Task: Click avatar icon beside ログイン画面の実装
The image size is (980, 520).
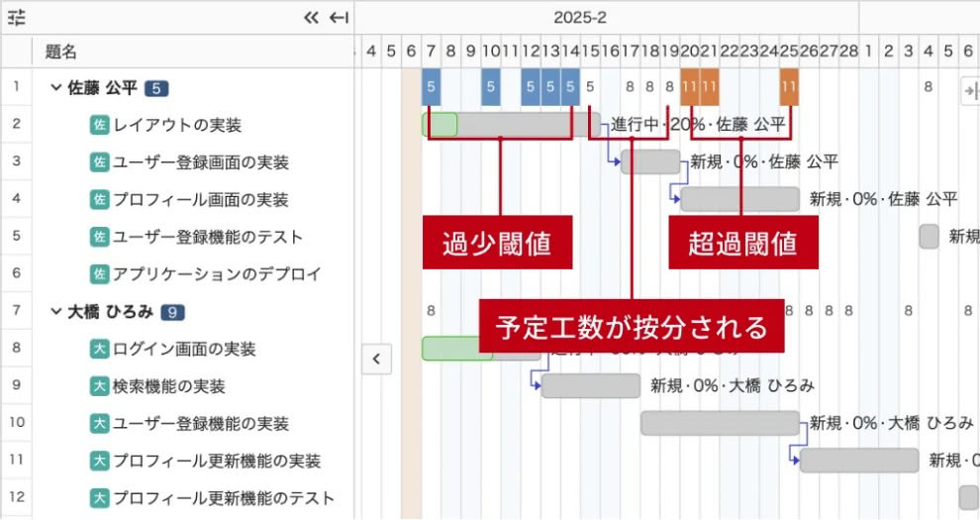Action: pos(99,349)
